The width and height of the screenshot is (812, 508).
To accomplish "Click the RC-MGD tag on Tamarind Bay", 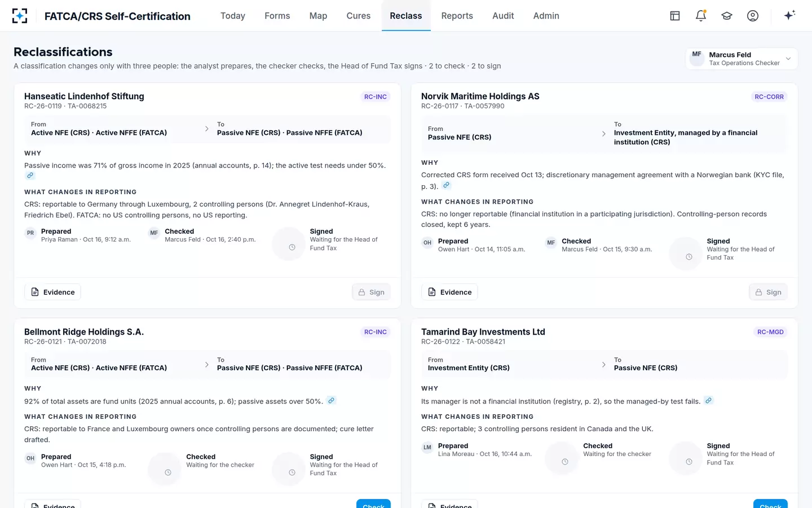I will pyautogui.click(x=770, y=332).
